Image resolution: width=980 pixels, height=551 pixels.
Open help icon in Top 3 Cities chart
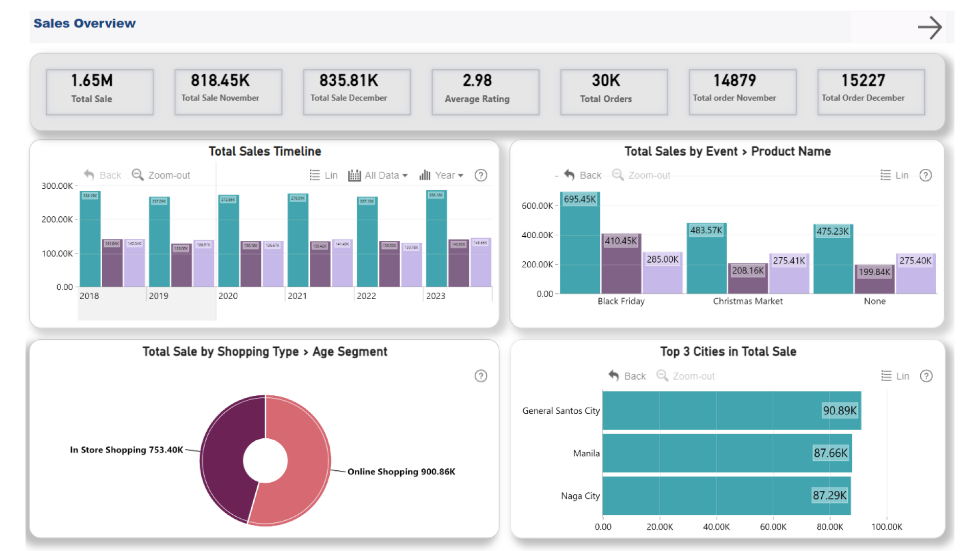(926, 376)
